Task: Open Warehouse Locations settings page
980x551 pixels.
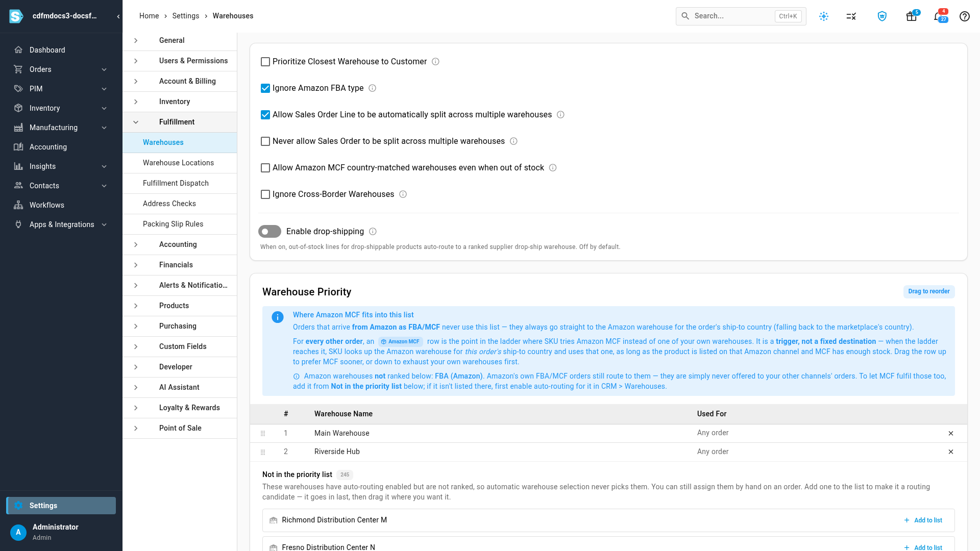Action: (180, 163)
